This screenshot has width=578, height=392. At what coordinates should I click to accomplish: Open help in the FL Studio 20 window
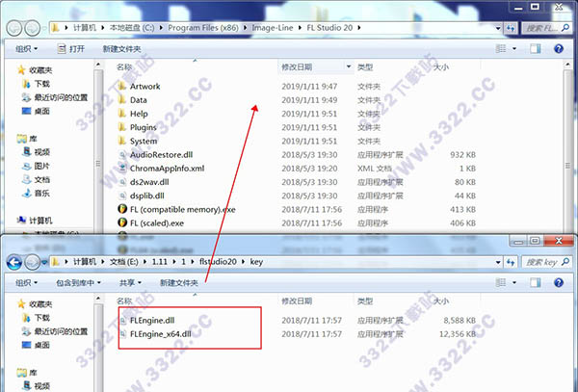click(559, 48)
